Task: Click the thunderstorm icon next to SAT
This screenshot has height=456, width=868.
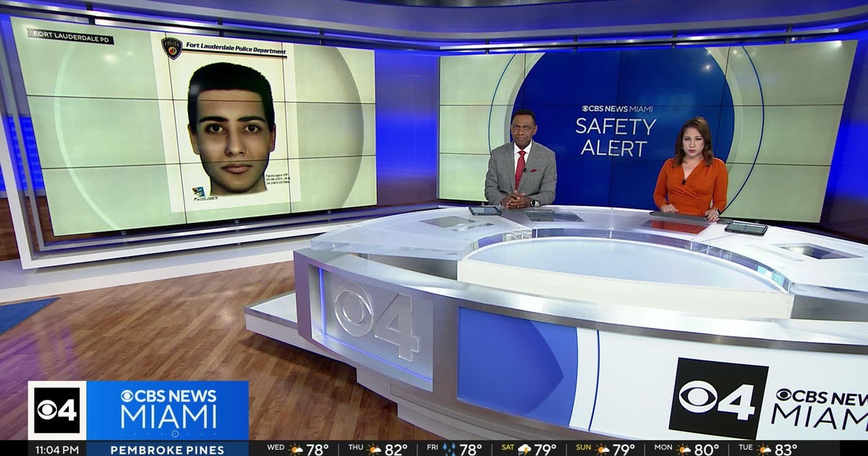Action: click(x=524, y=449)
